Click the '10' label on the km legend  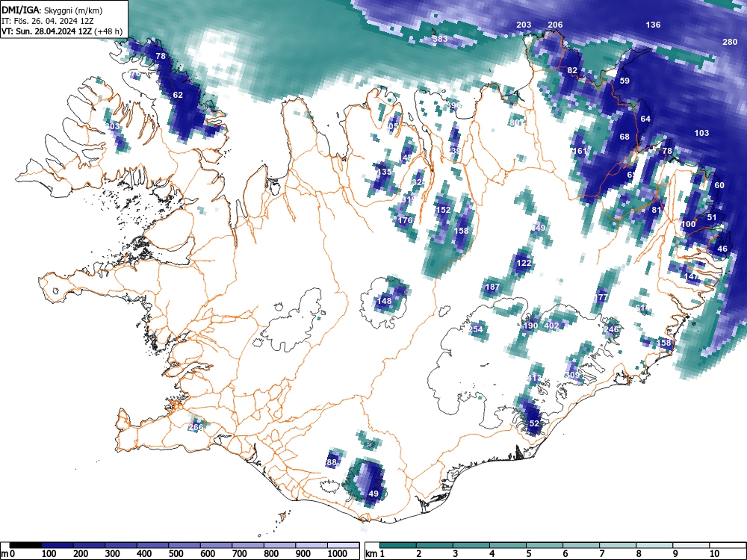[713, 554]
